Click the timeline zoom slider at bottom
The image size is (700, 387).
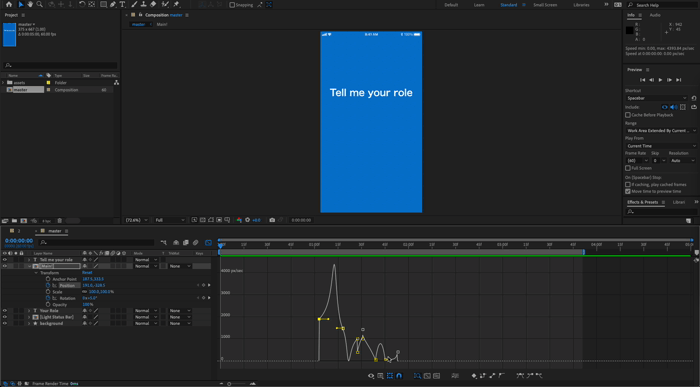(x=237, y=383)
